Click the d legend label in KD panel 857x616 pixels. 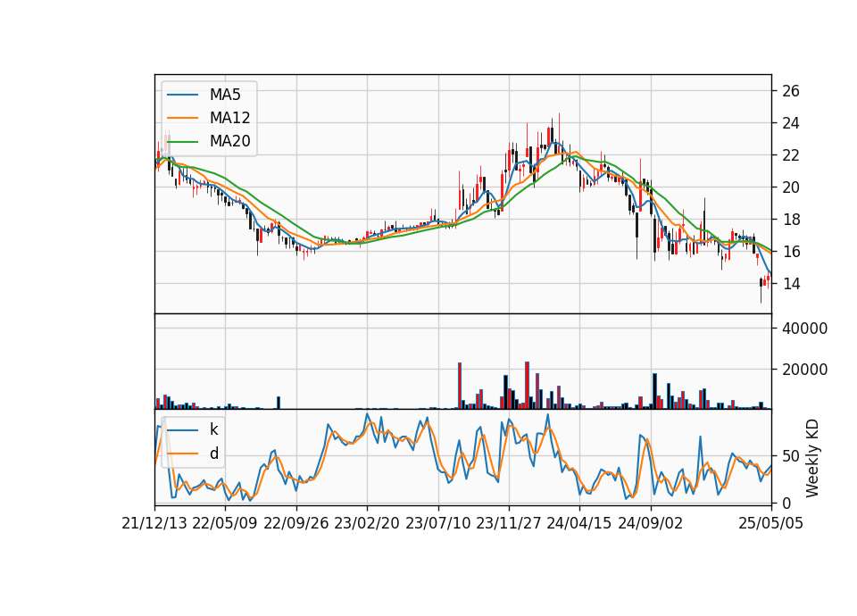[214, 454]
